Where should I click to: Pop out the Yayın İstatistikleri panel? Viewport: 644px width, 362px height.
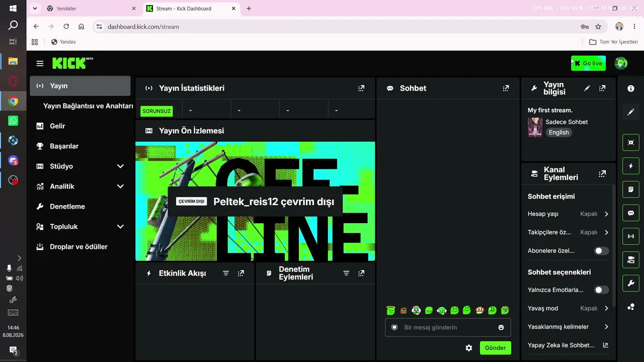pos(361,88)
